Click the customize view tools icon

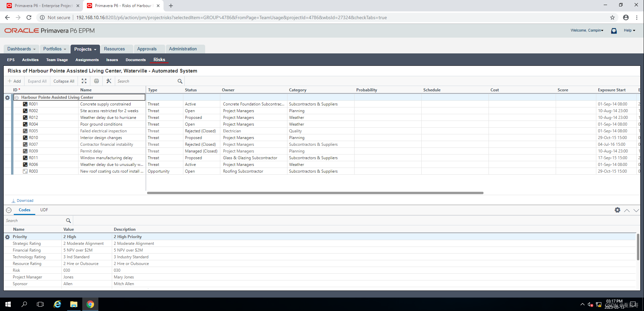109,81
